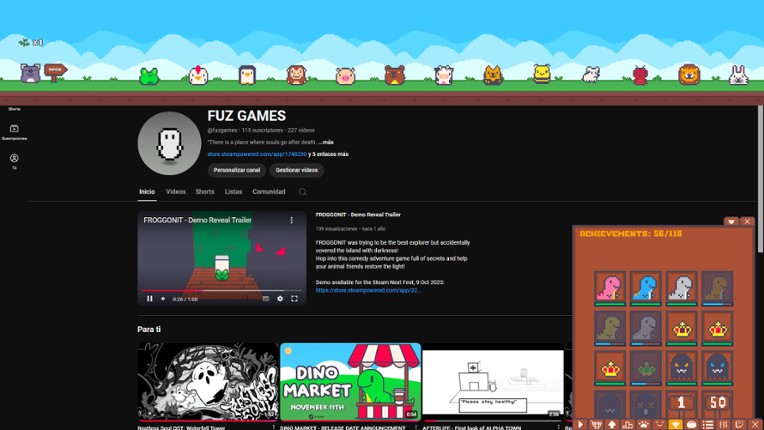Click the trophy icon in game toolbar
This screenshot has width=764, height=430.
pyautogui.click(x=675, y=424)
